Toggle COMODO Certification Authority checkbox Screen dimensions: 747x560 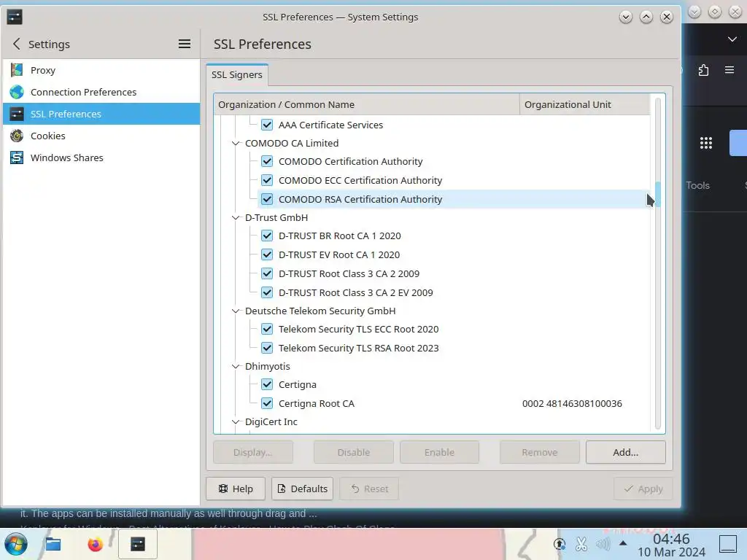coord(267,161)
